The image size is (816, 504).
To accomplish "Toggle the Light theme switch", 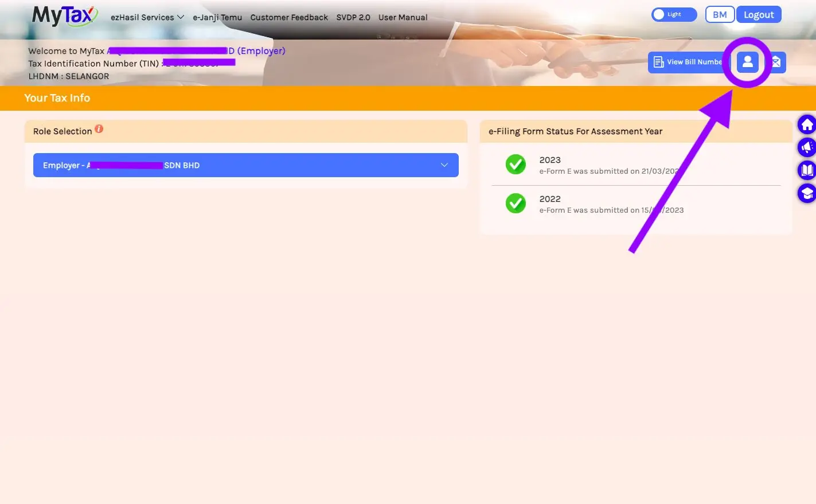I will tap(674, 14).
